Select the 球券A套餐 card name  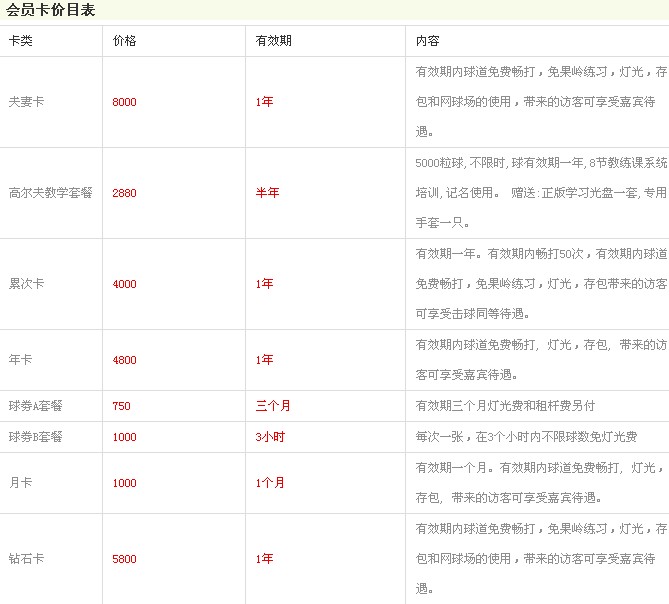[35, 406]
